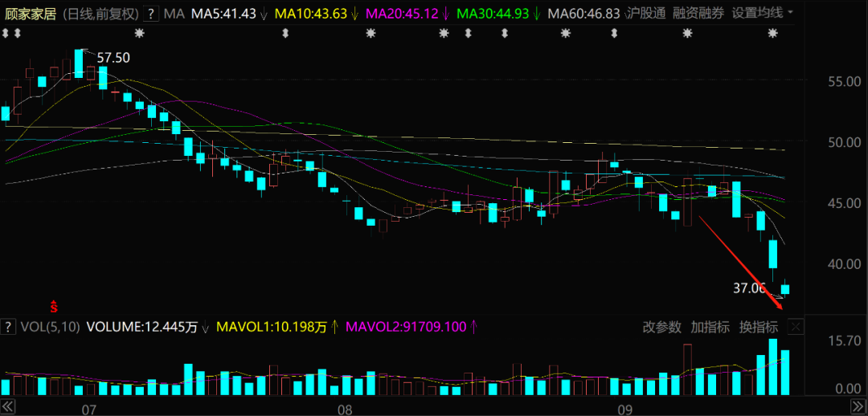Select the latest candle near 37.06

click(785, 289)
